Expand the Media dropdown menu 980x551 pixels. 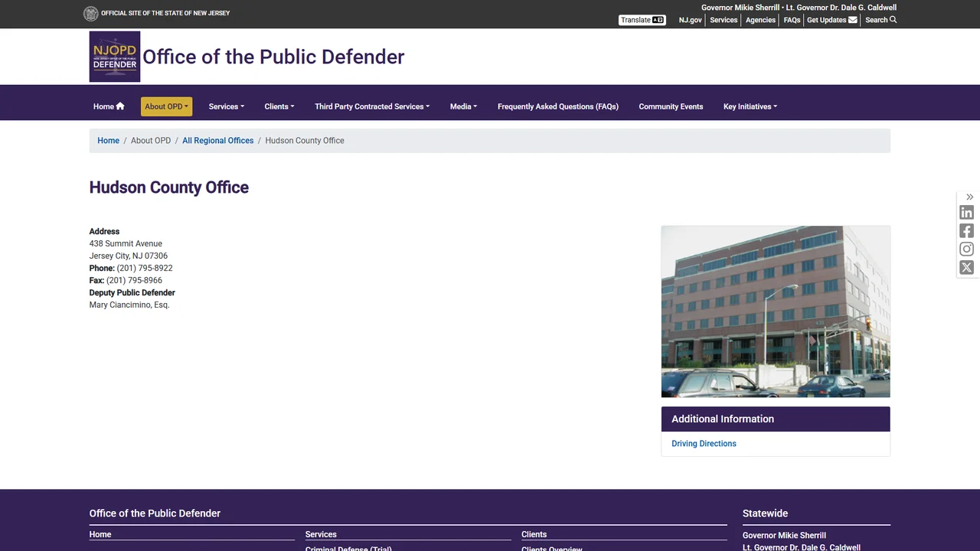(x=463, y=106)
